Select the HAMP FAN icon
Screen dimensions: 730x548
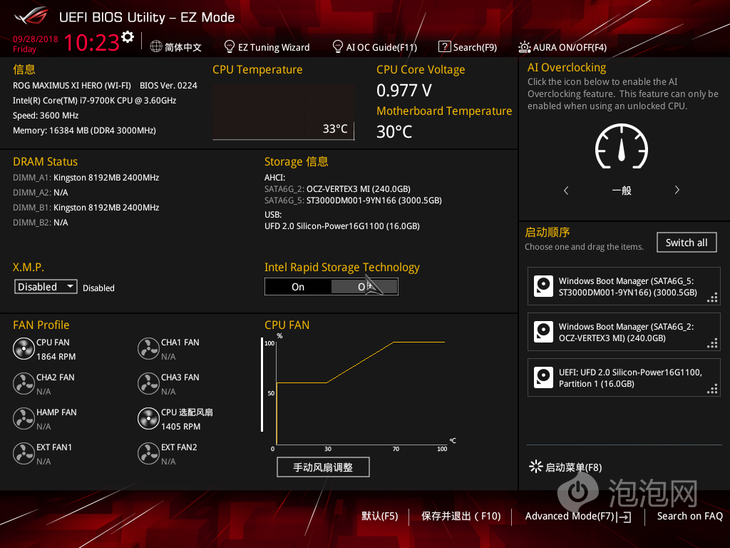24,419
